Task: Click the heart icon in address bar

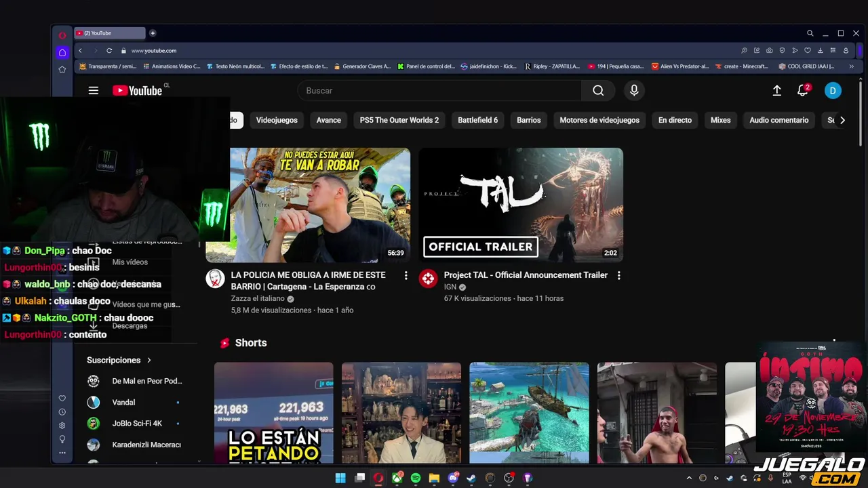Action: 807,51
